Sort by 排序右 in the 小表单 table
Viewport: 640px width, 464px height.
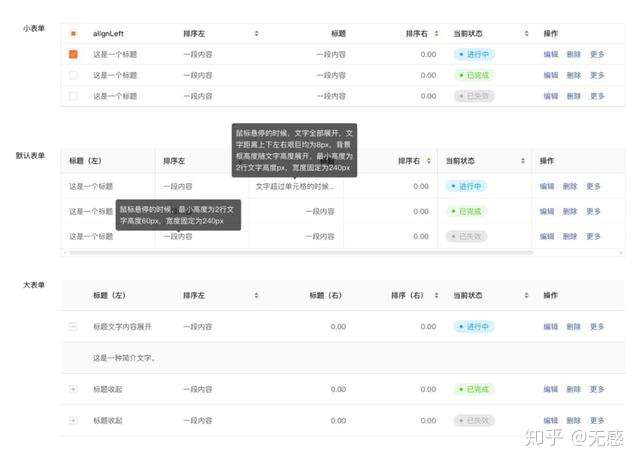pos(436,33)
